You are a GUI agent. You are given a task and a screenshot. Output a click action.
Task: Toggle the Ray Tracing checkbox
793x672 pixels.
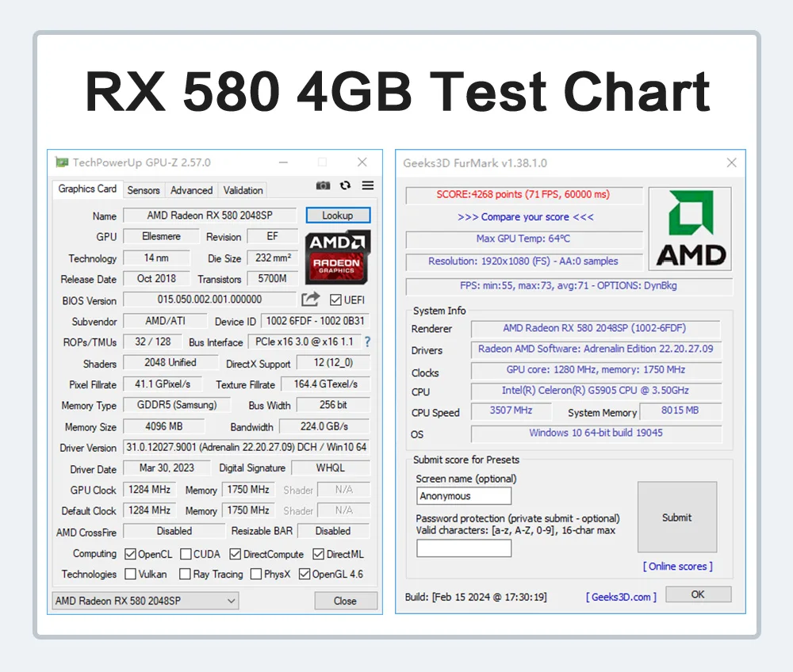(185, 574)
